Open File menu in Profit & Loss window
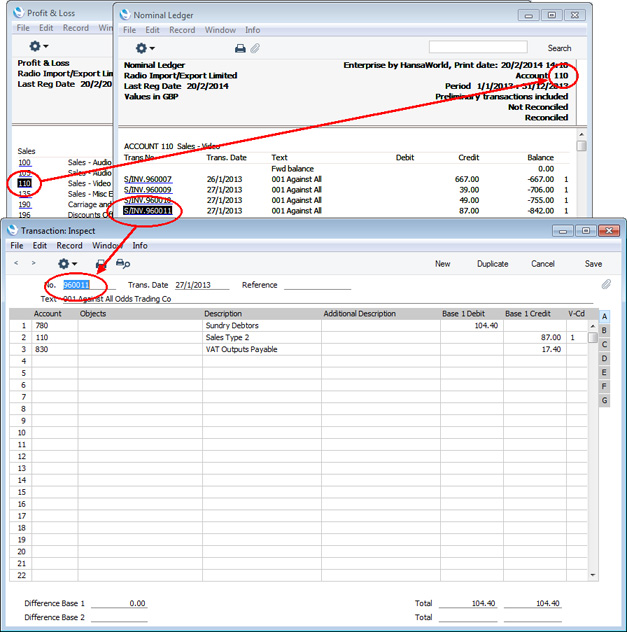The height and width of the screenshot is (632, 627). [23, 28]
